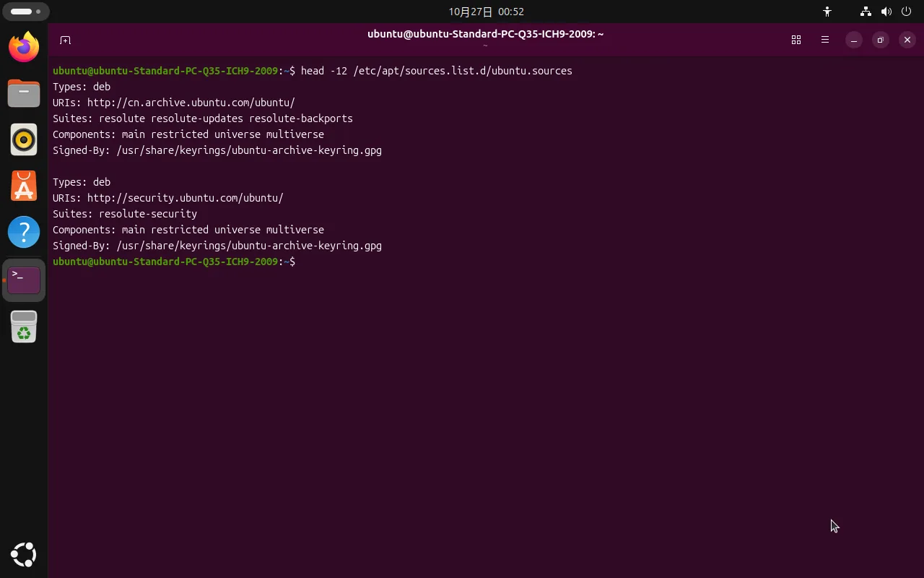Viewport: 924px width, 578px height.
Task: Minimize the terminal window
Action: point(854,40)
